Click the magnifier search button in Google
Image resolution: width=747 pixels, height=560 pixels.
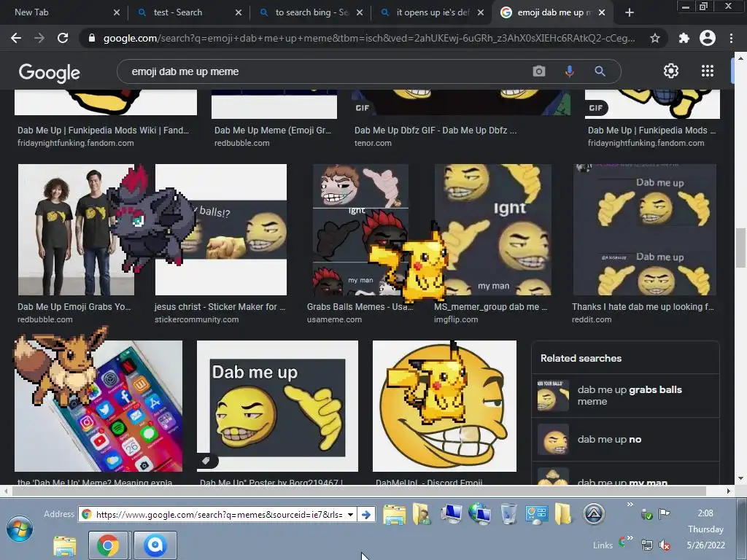click(x=600, y=71)
